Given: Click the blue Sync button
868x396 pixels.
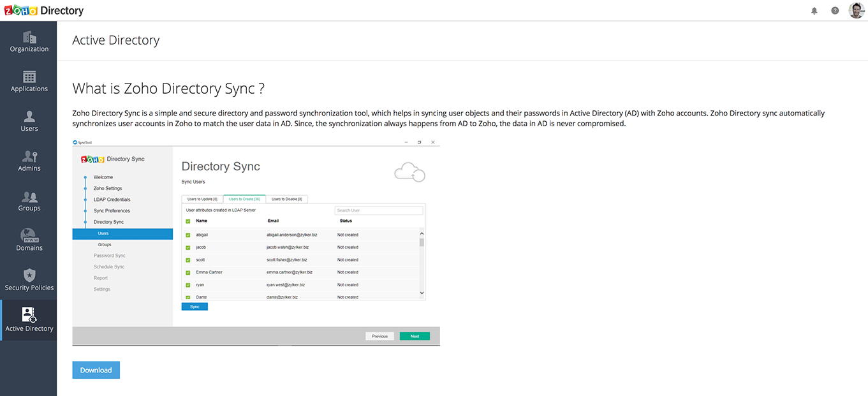Looking at the screenshot, I should (195, 307).
